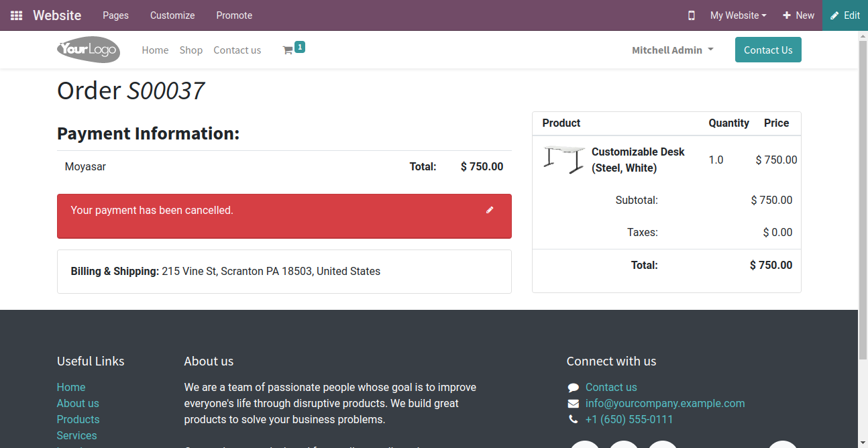Click the phone icon in footer

(573, 420)
